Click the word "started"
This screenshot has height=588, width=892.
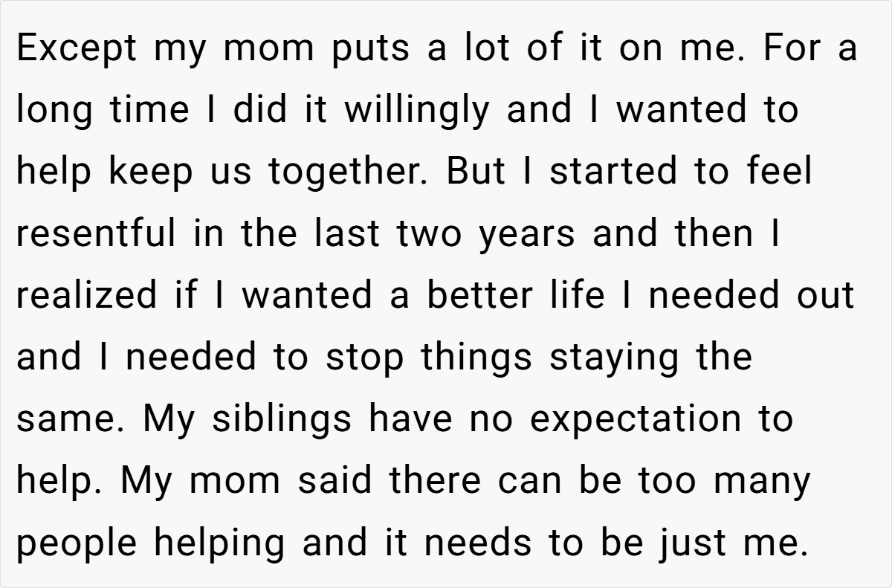[612, 172]
